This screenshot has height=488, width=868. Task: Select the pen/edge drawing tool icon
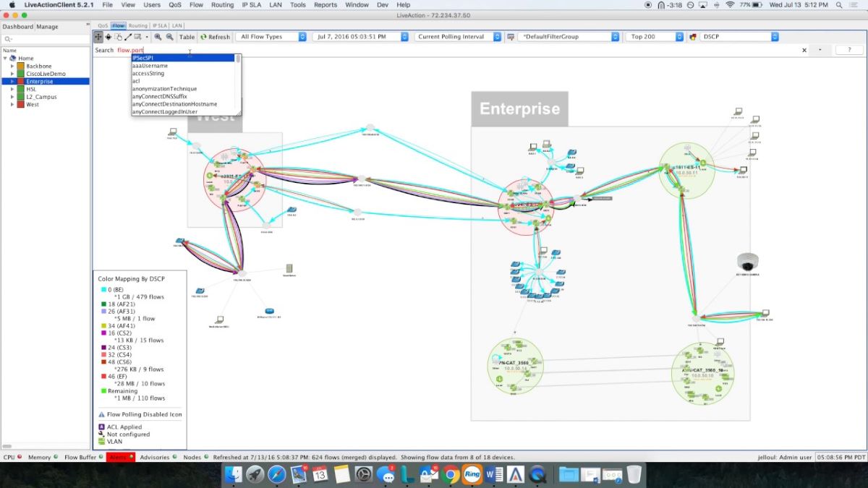point(128,36)
